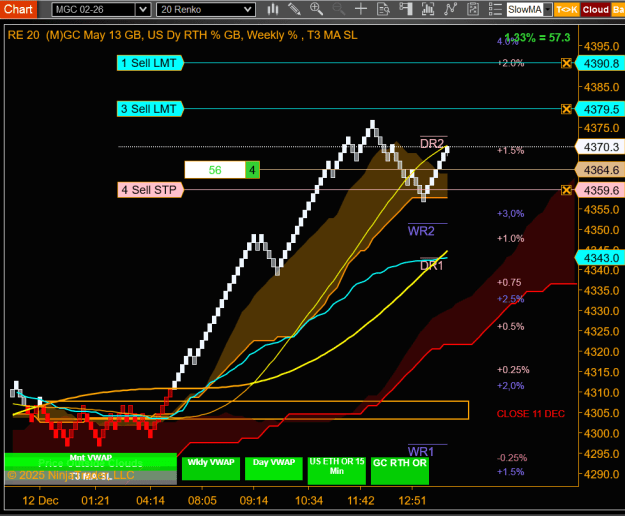Click the CLOSE 11 DEC label
The height and width of the screenshot is (516, 625).
tap(531, 414)
